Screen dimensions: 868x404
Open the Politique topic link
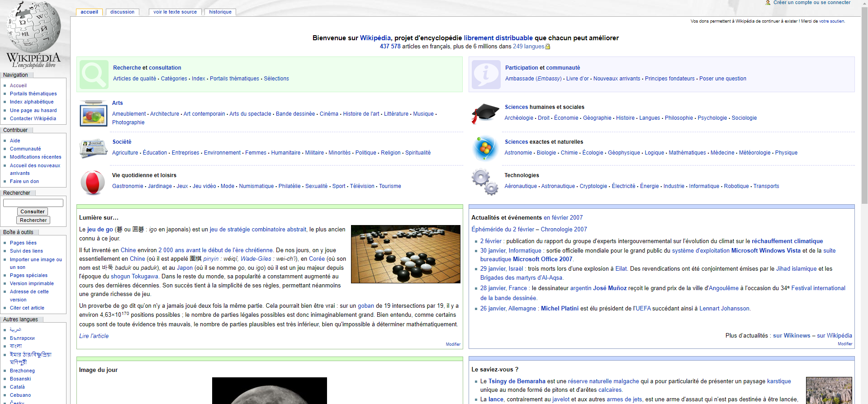point(365,153)
